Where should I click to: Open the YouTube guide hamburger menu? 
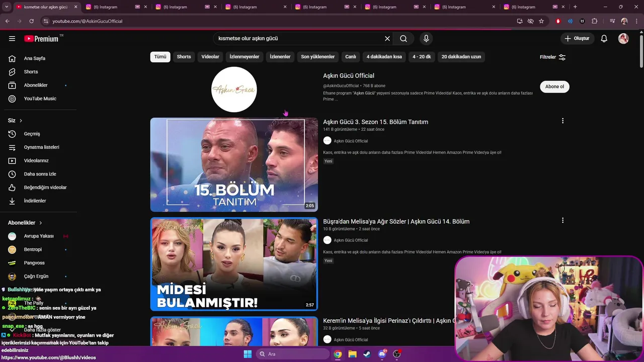pos(12,39)
